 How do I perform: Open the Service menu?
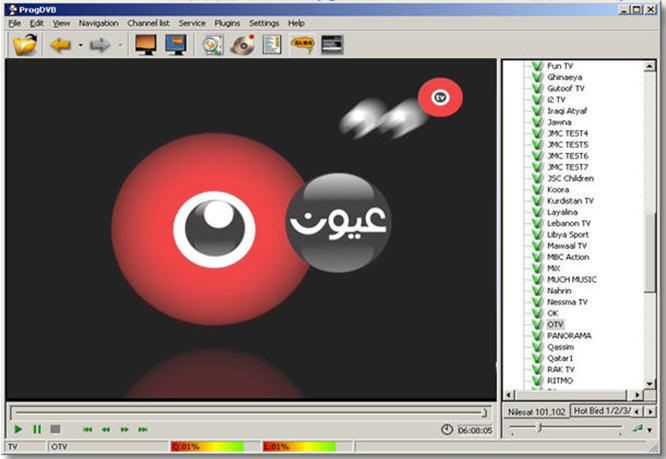pyautogui.click(x=192, y=23)
